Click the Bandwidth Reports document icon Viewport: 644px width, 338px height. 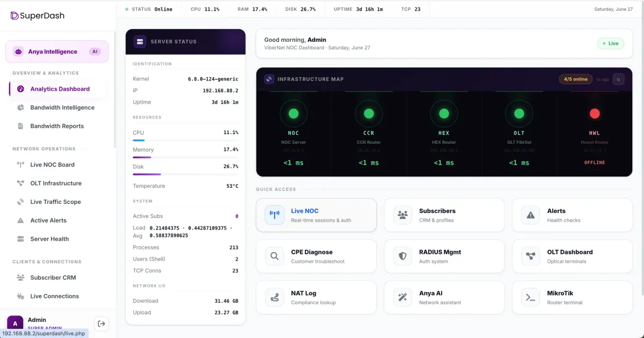20,126
